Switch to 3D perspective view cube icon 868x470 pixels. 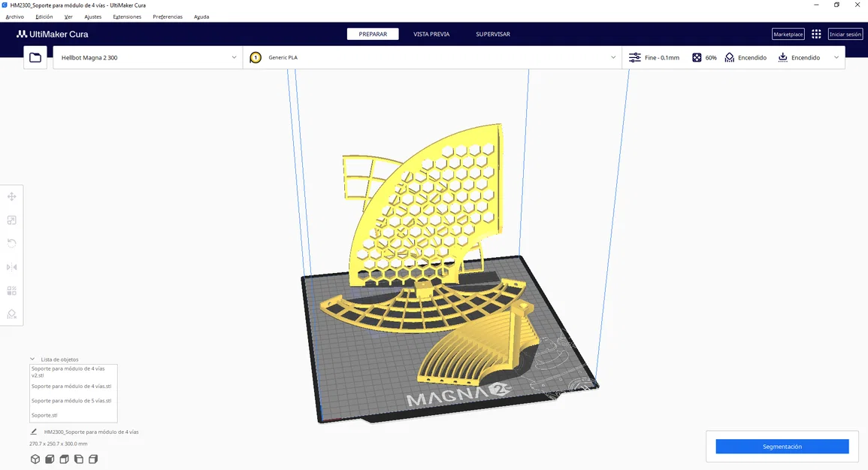35,459
